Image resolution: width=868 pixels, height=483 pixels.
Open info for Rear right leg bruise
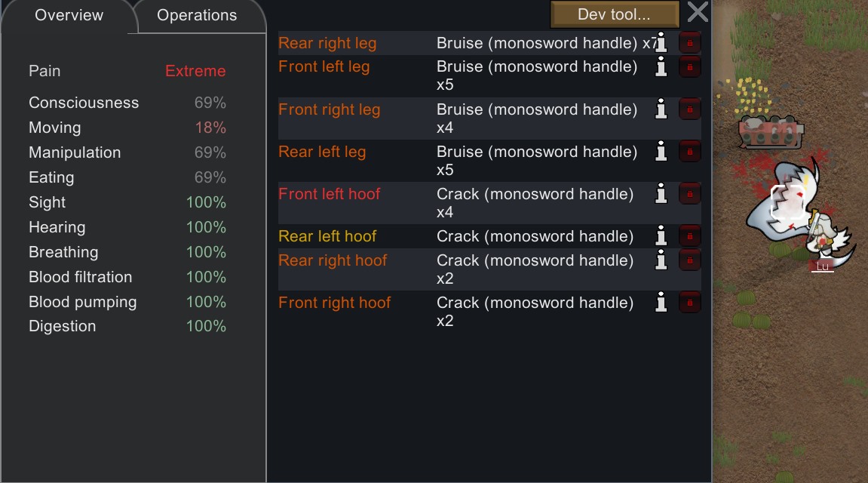pos(661,43)
